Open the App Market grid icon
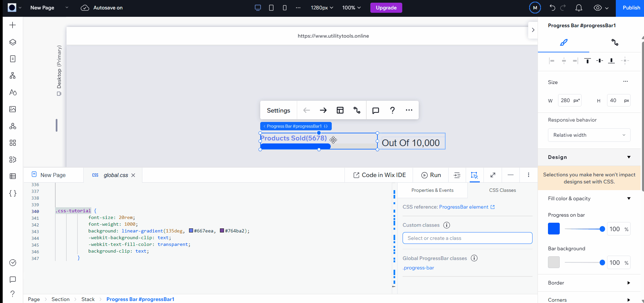The width and height of the screenshot is (644, 303). pos(12,143)
